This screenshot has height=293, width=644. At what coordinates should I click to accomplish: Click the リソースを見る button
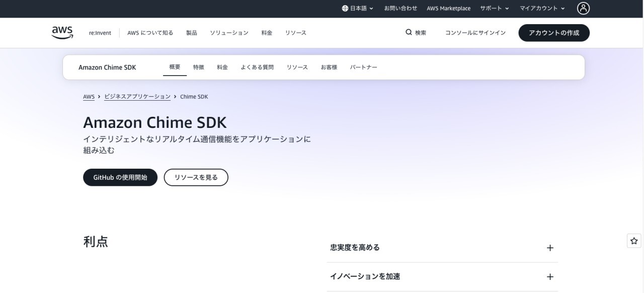point(196,177)
